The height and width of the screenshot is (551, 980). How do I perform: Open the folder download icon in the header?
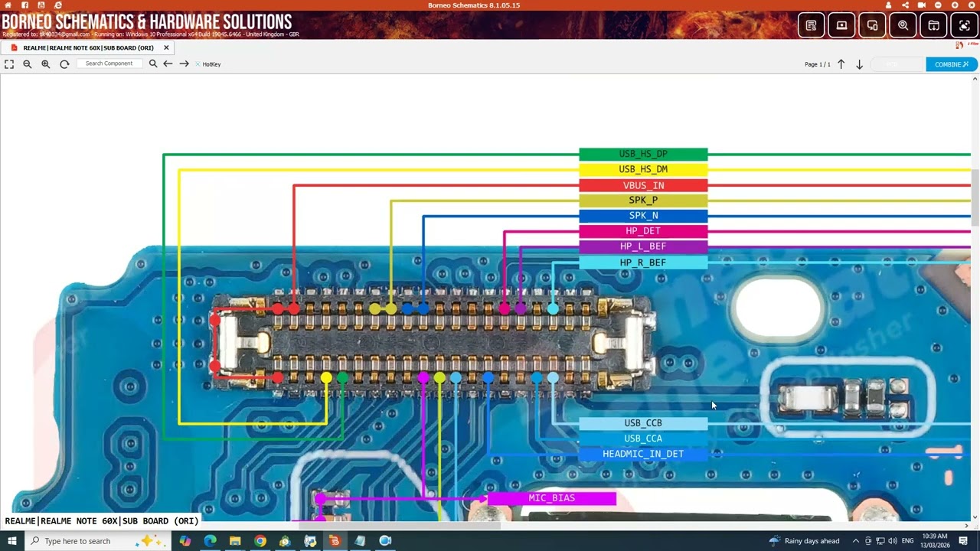point(933,25)
